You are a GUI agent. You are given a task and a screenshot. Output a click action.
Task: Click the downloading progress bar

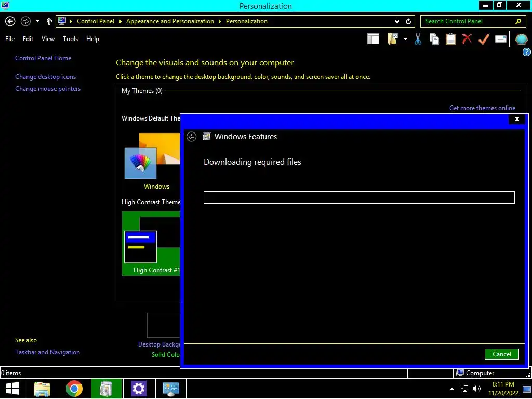[x=359, y=197]
